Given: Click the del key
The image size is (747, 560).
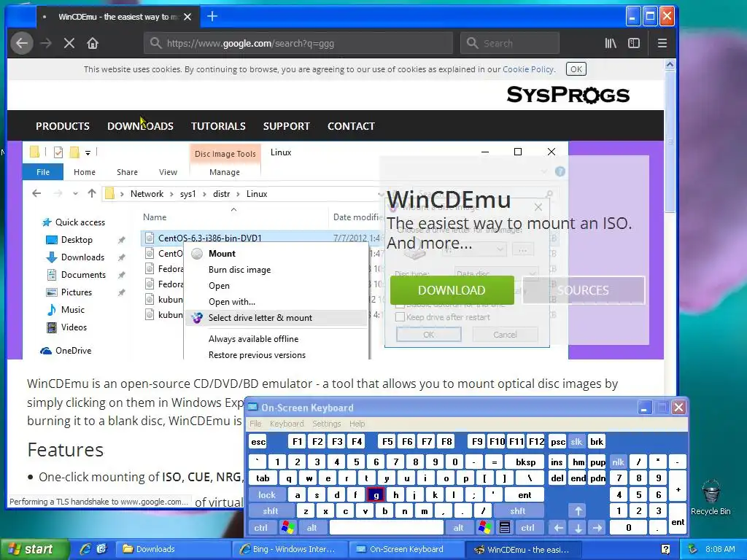Looking at the screenshot, I should click(557, 478).
